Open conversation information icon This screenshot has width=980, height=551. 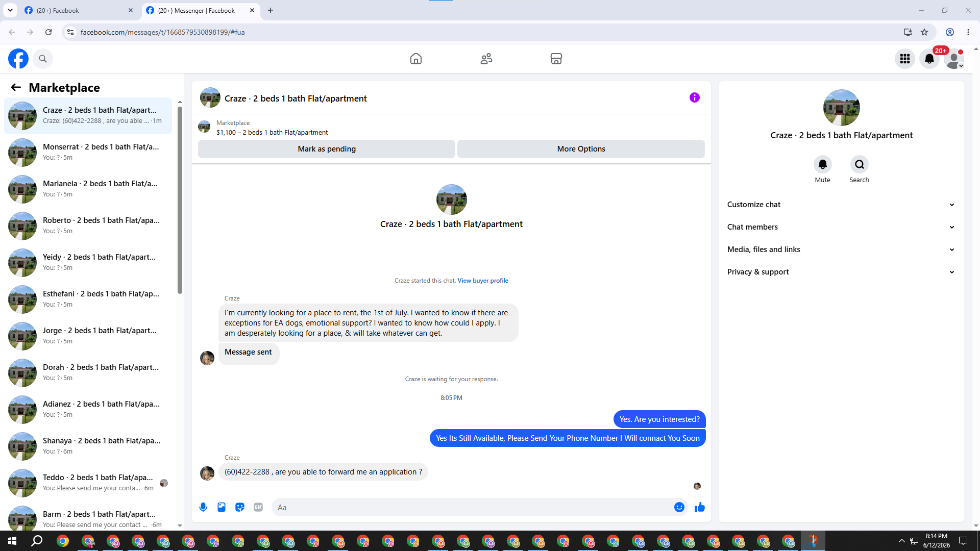(695, 97)
